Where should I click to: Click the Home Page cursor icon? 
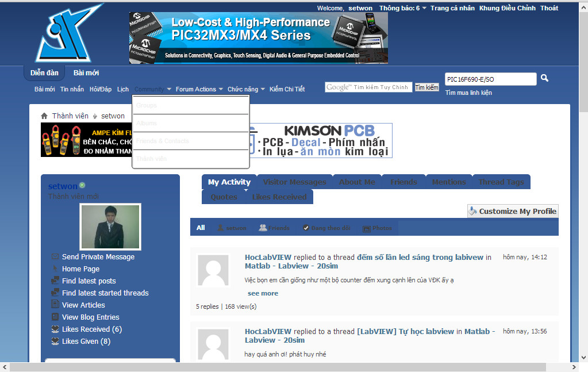55,269
